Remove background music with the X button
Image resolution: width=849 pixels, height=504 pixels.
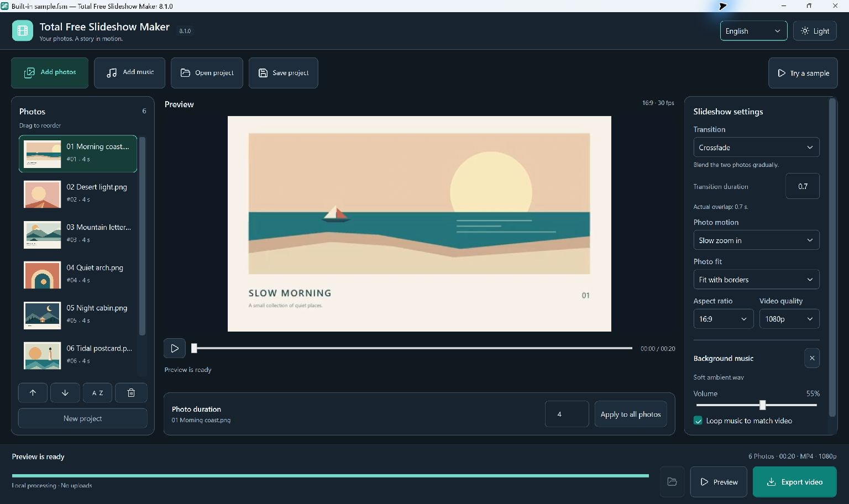coord(812,358)
